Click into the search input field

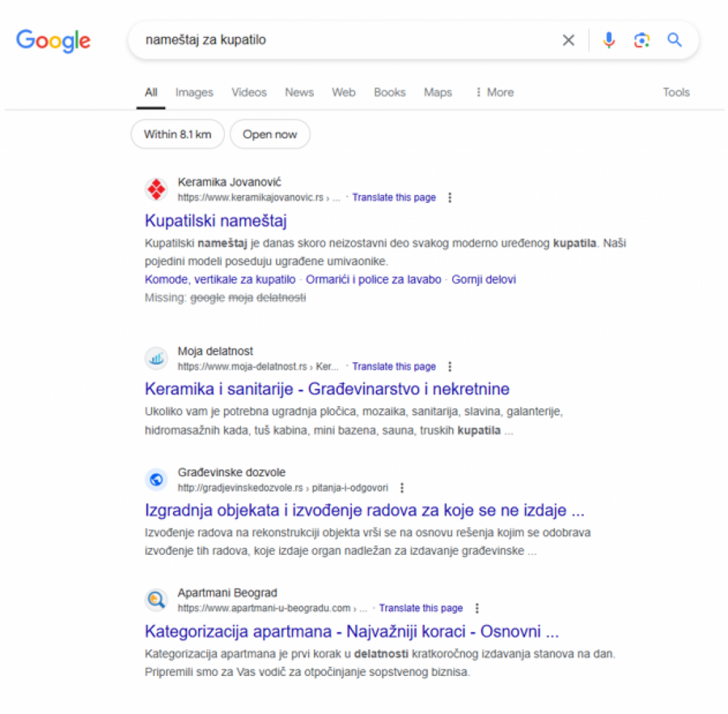click(340, 40)
